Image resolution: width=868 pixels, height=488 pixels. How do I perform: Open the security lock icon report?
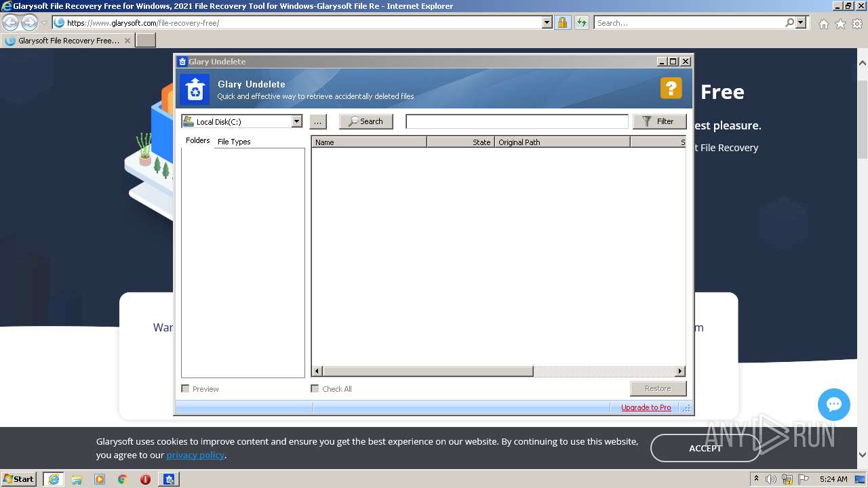[562, 22]
